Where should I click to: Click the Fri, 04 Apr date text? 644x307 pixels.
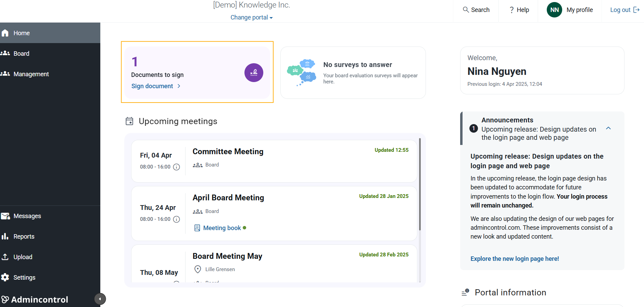tap(156, 155)
